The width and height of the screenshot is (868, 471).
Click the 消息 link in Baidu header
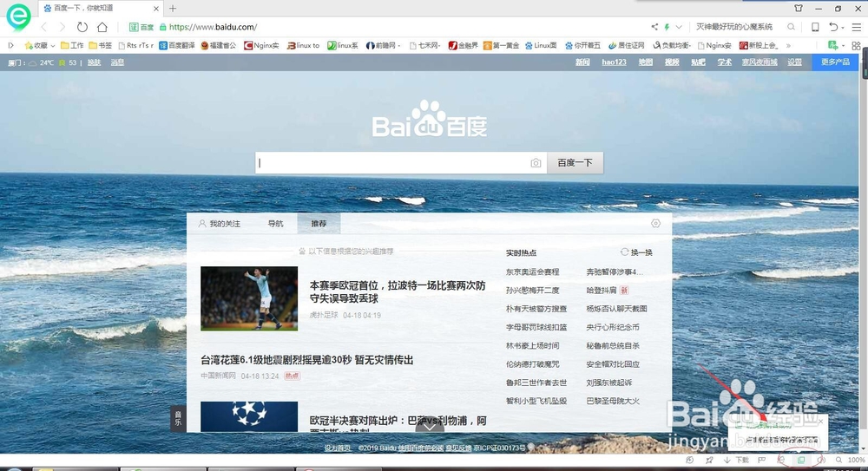pyautogui.click(x=117, y=62)
